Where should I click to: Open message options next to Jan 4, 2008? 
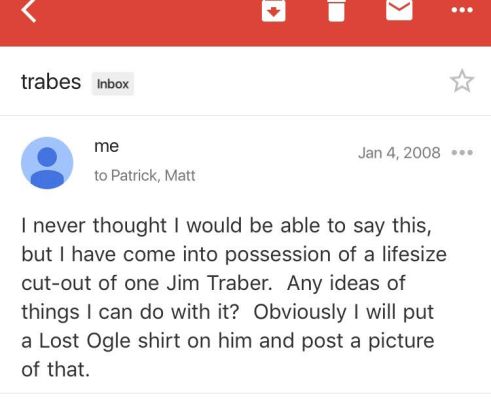click(x=462, y=153)
